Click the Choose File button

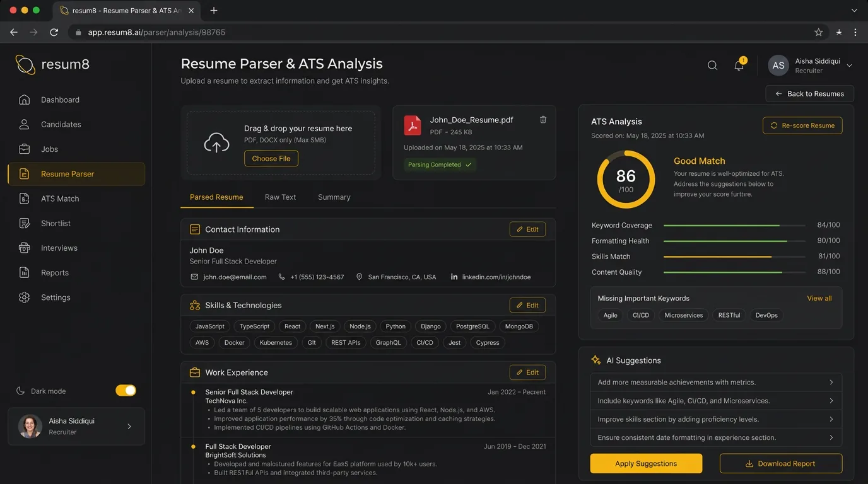tap(271, 158)
